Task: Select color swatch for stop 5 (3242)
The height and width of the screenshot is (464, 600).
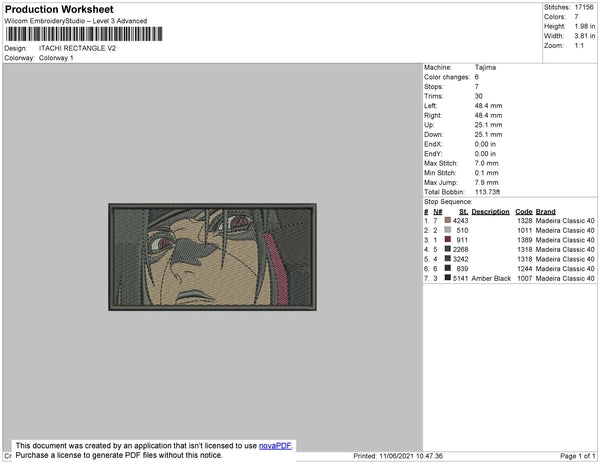Action: coord(448,259)
